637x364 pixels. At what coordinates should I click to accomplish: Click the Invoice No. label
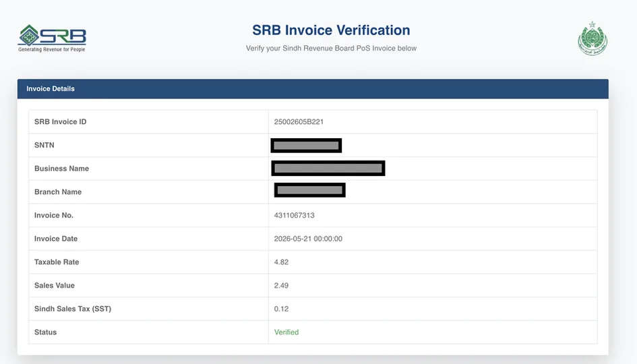[x=54, y=215]
